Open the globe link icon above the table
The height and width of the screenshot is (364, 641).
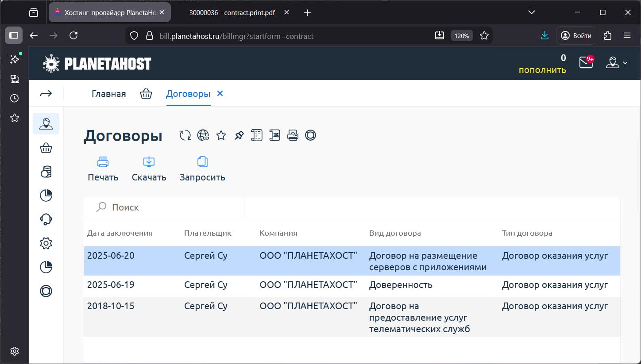[x=203, y=135]
